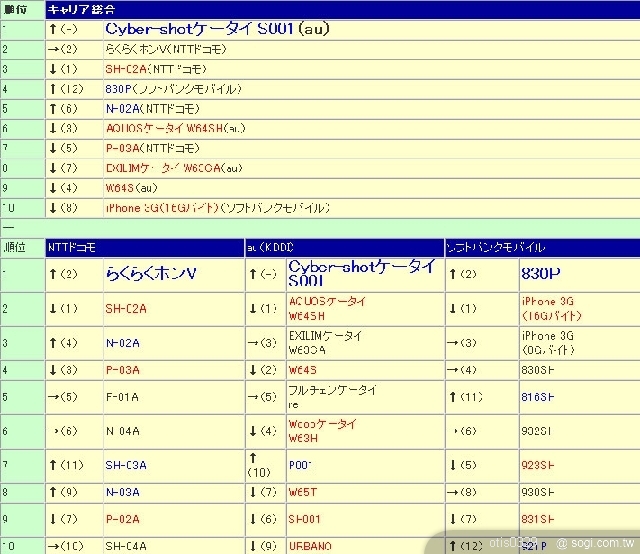Image resolution: width=640 pixels, height=554 pixels.
Task: Select P-03A(NTTドコモ) in the overall ranking
Action: click(x=153, y=148)
